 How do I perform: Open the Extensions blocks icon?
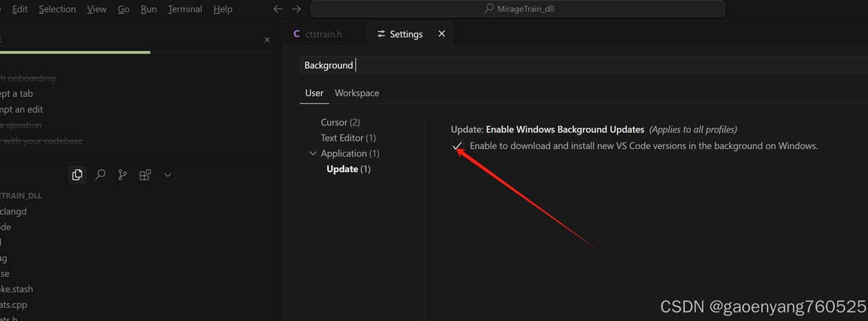(x=145, y=175)
